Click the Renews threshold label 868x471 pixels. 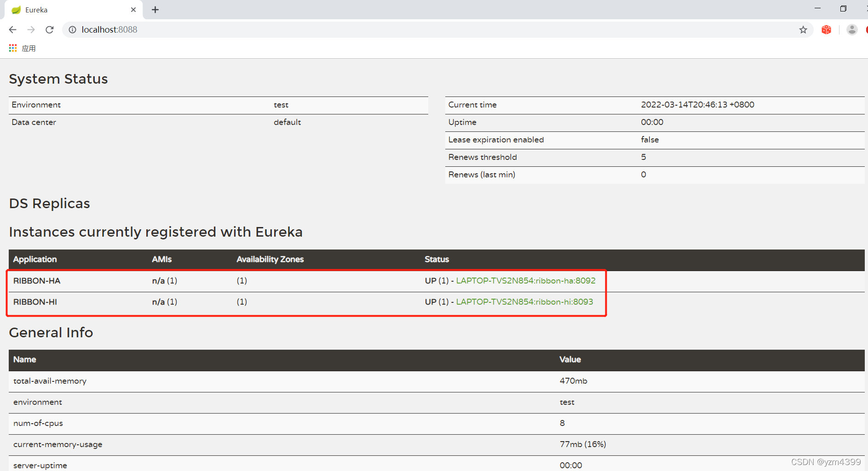(x=483, y=157)
